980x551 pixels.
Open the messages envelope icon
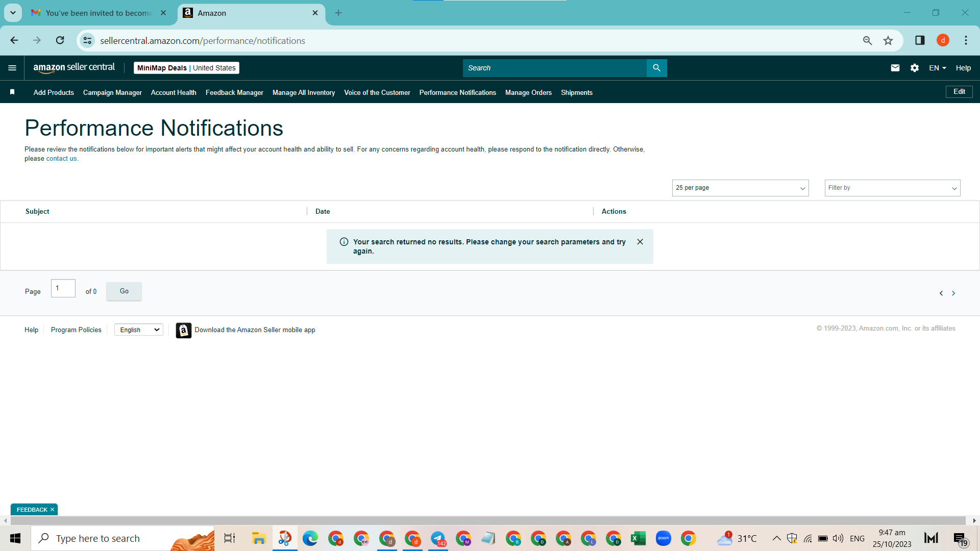[x=895, y=68]
